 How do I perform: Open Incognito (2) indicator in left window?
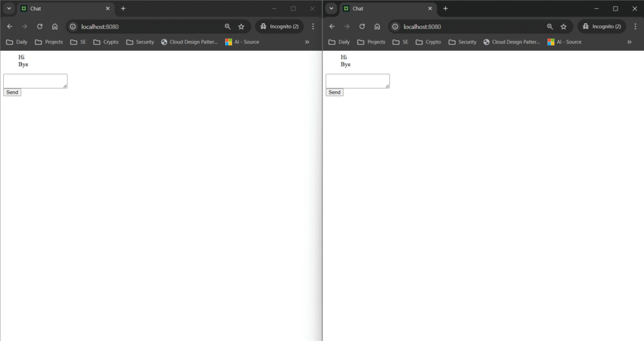[280, 26]
